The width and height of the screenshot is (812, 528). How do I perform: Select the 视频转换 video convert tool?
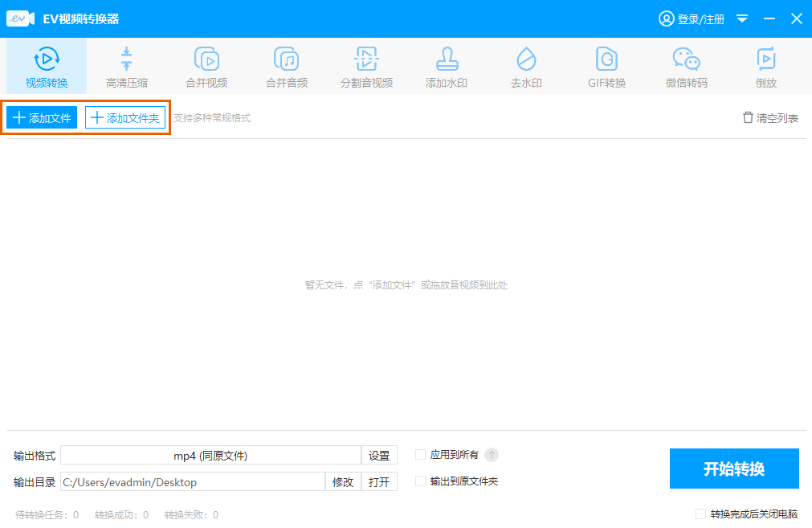(x=47, y=67)
